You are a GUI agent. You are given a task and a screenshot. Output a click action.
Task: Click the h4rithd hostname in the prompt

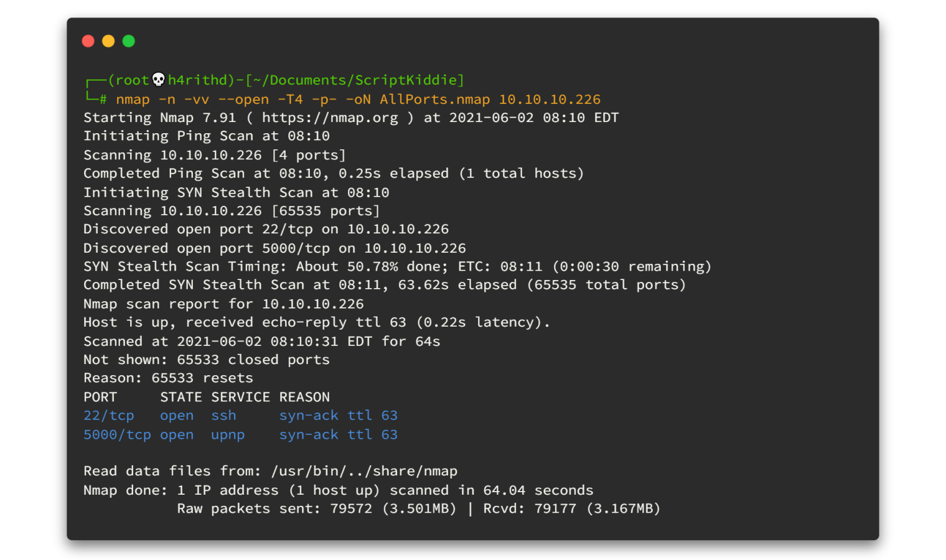pyautogui.click(x=197, y=80)
